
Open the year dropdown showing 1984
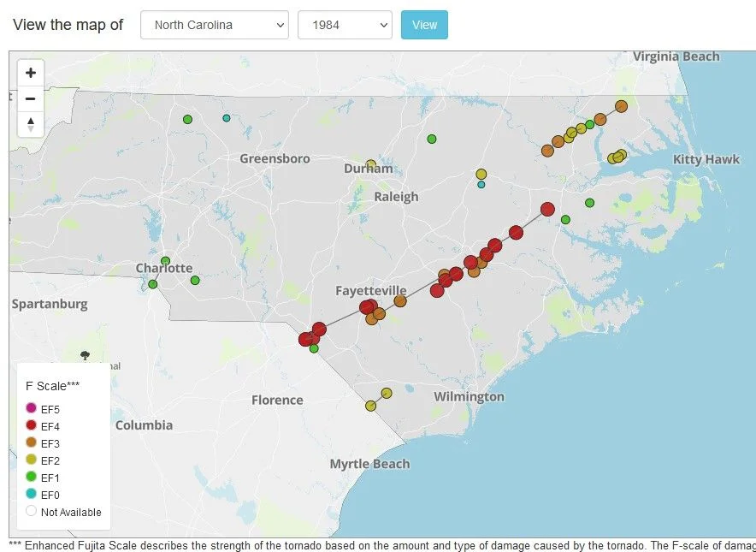click(x=345, y=25)
